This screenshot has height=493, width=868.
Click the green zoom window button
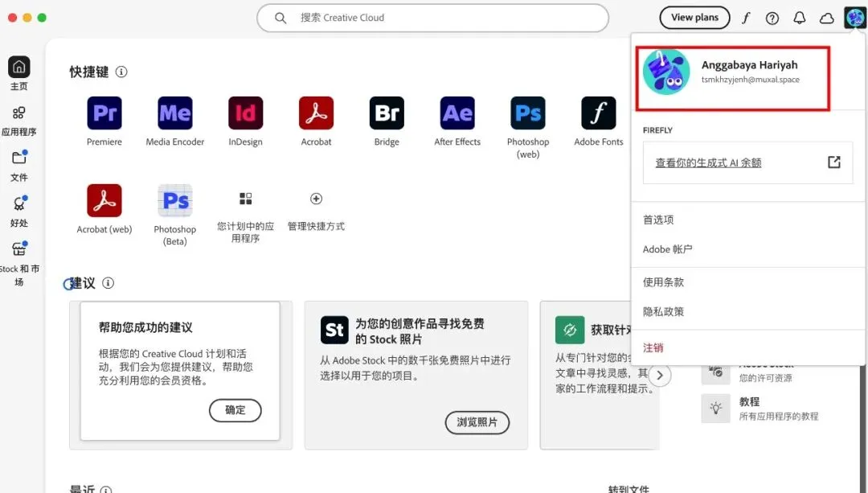coord(42,18)
